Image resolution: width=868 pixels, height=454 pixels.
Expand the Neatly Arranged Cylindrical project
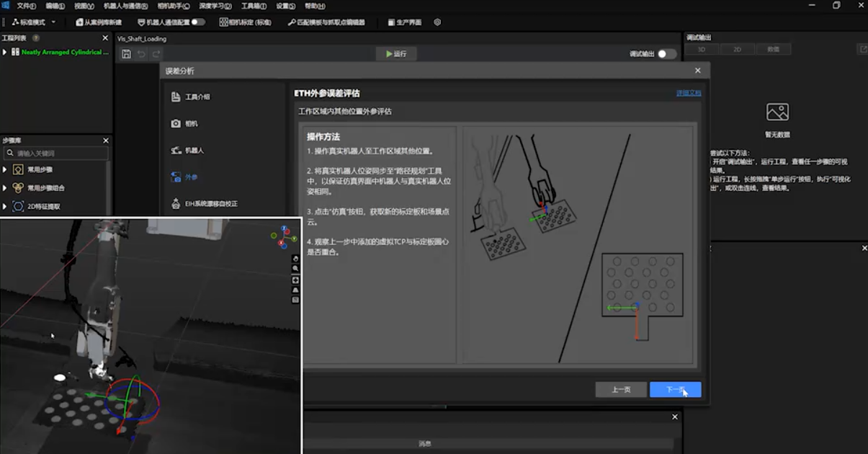4,52
